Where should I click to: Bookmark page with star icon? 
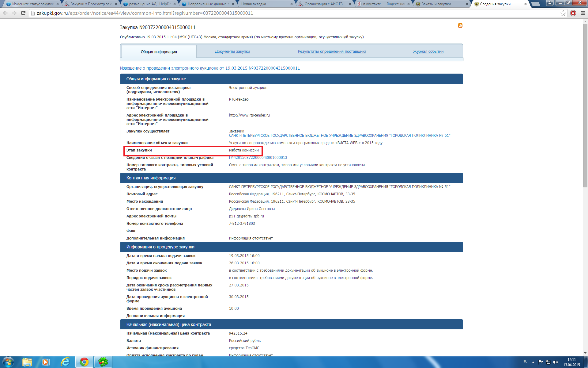click(563, 13)
